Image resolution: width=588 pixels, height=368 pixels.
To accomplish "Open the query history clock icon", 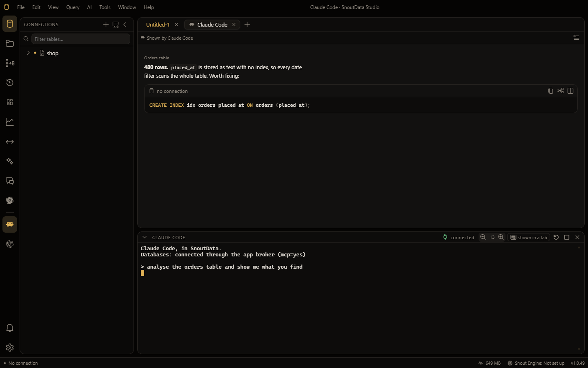I will (x=10, y=83).
